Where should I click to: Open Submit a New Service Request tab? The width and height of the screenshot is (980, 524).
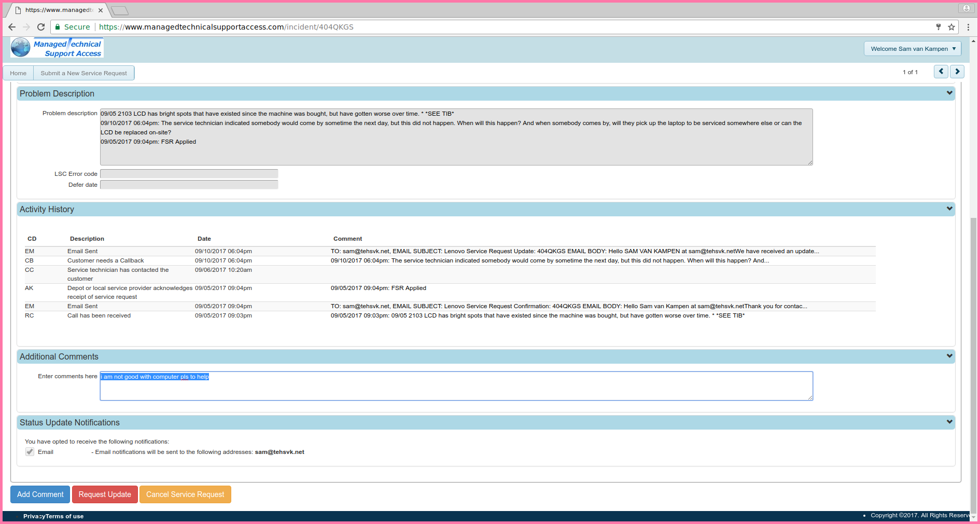click(x=83, y=73)
